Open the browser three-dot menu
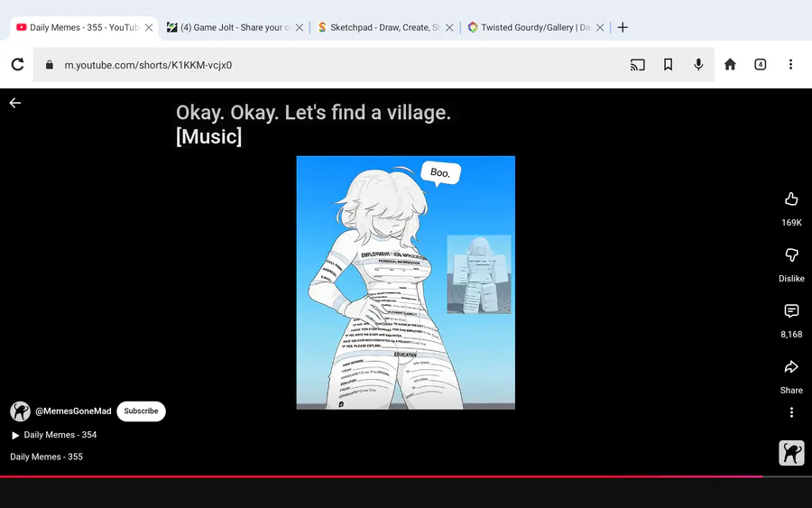 click(790, 64)
